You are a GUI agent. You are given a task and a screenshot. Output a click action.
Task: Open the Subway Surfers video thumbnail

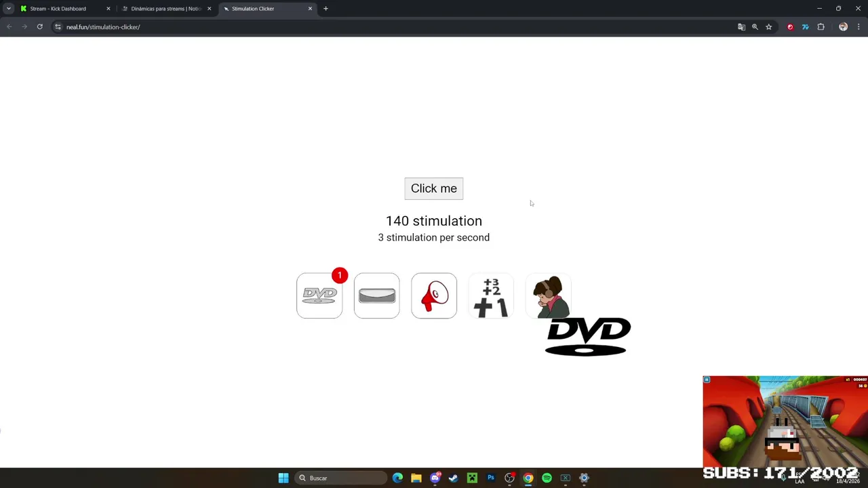tap(785, 422)
